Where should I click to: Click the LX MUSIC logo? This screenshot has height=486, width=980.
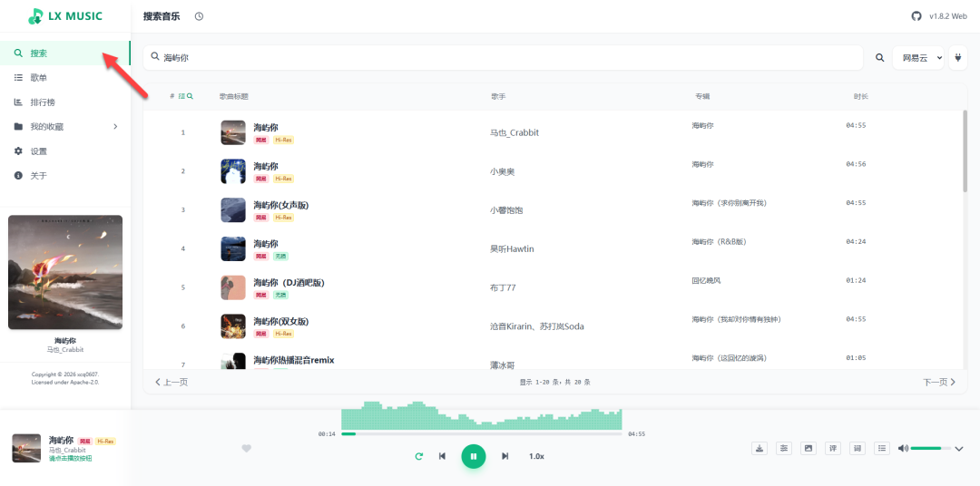pyautogui.click(x=65, y=17)
